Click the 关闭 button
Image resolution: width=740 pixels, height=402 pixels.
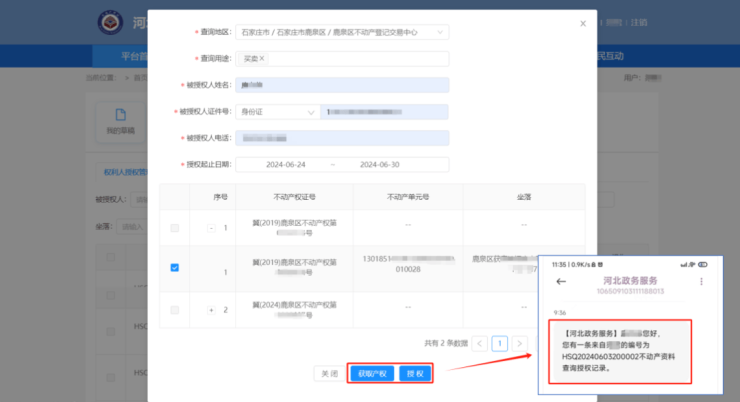point(327,373)
